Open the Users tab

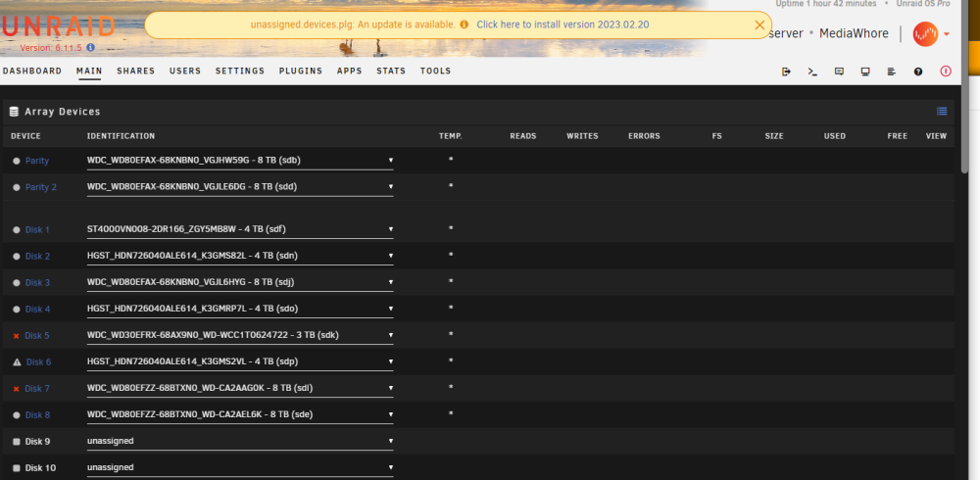pos(185,72)
